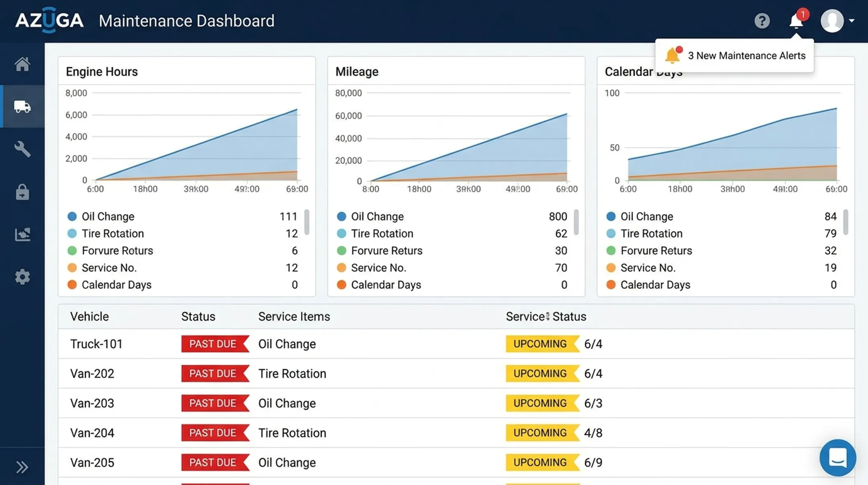Click Engine Hours card title
868x485 pixels.
tap(102, 72)
